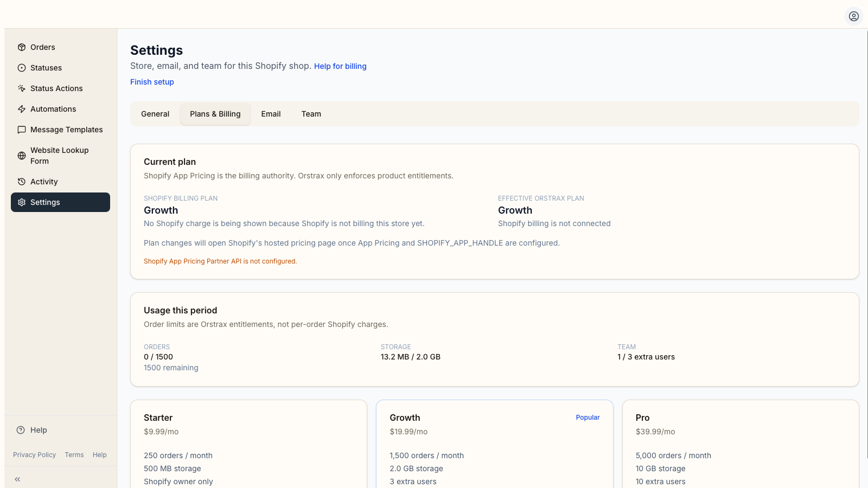Switch to the General tab
The height and width of the screenshot is (488, 868).
tap(155, 114)
